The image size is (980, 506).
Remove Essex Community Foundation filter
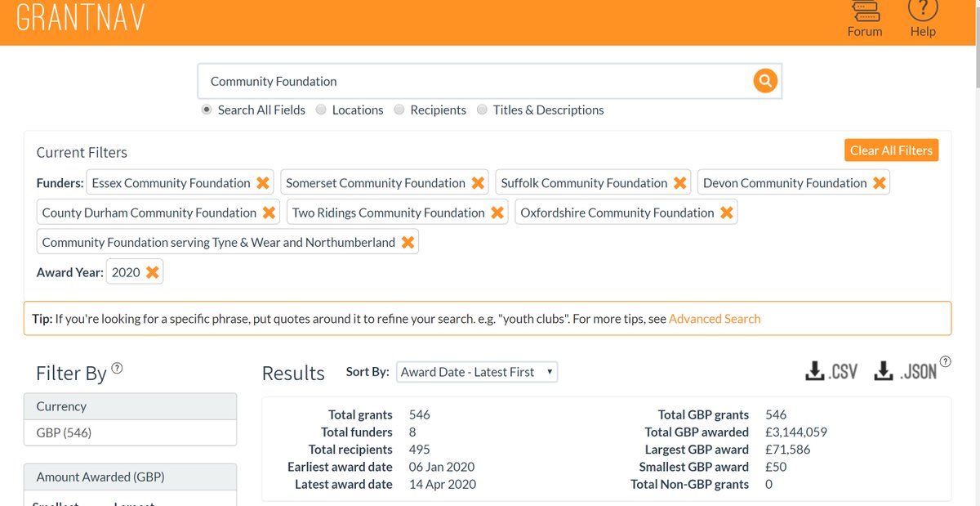coord(262,183)
